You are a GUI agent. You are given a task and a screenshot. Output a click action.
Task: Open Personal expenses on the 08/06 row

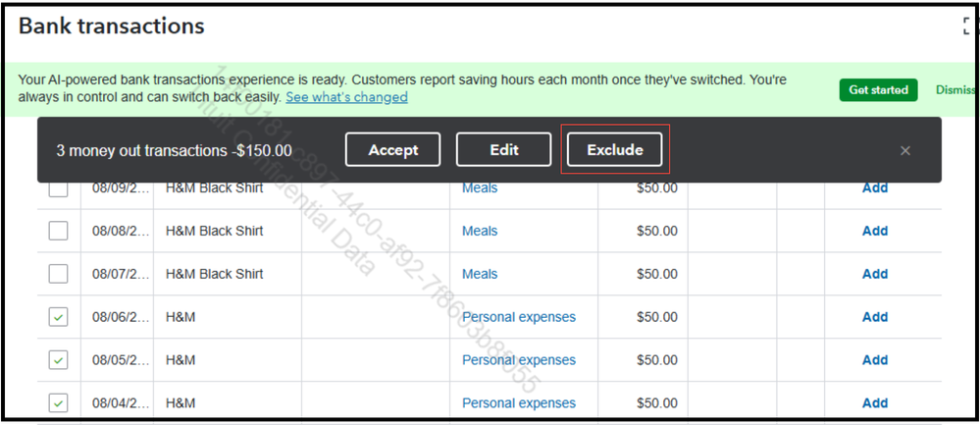tap(519, 317)
